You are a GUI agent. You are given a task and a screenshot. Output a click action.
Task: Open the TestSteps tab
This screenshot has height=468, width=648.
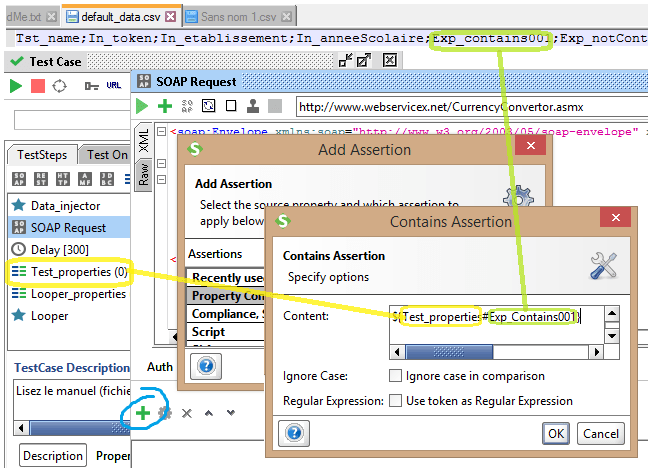(42, 155)
